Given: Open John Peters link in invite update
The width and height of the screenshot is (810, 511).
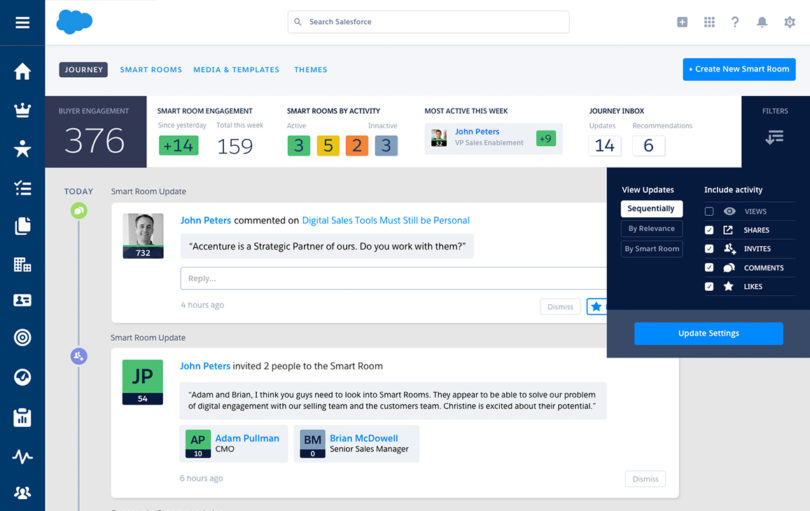Looking at the screenshot, I should (x=205, y=366).
